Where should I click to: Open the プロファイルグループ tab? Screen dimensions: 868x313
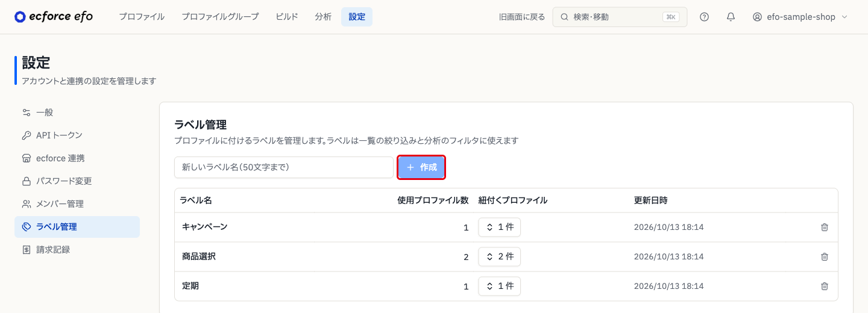pyautogui.click(x=220, y=17)
